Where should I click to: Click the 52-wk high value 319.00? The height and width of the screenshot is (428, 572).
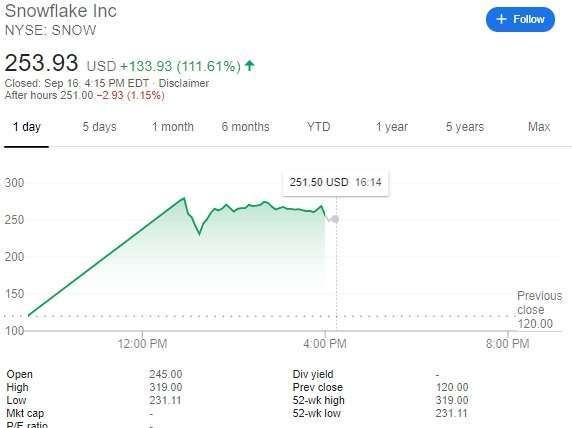coord(452,400)
